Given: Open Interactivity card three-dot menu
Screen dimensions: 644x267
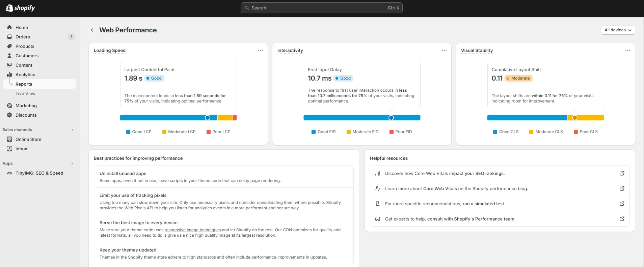Looking at the screenshot, I should point(444,50).
